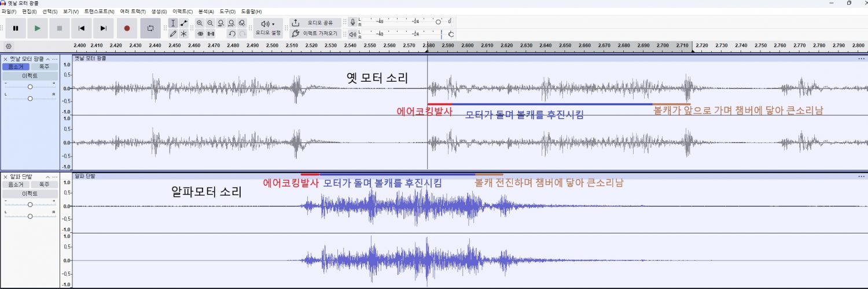This screenshot has height=289, width=868.
Task: Click the Undo arrow icon
Action: [x=231, y=34]
